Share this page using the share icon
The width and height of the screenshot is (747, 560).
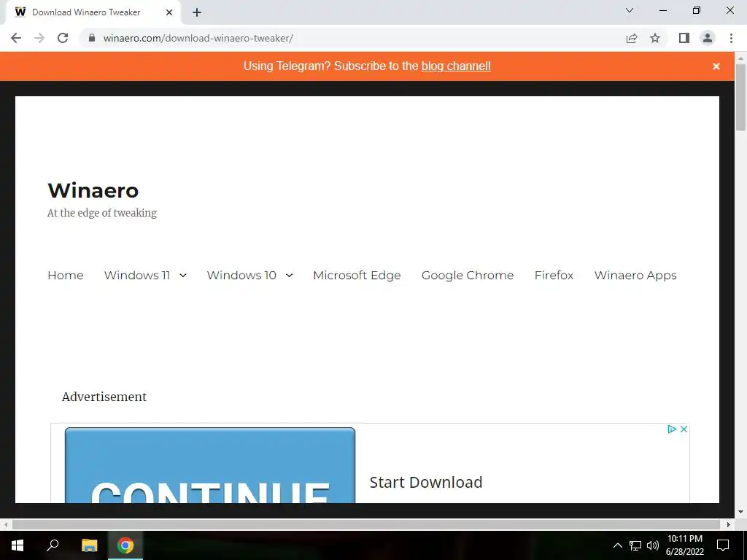coord(632,38)
